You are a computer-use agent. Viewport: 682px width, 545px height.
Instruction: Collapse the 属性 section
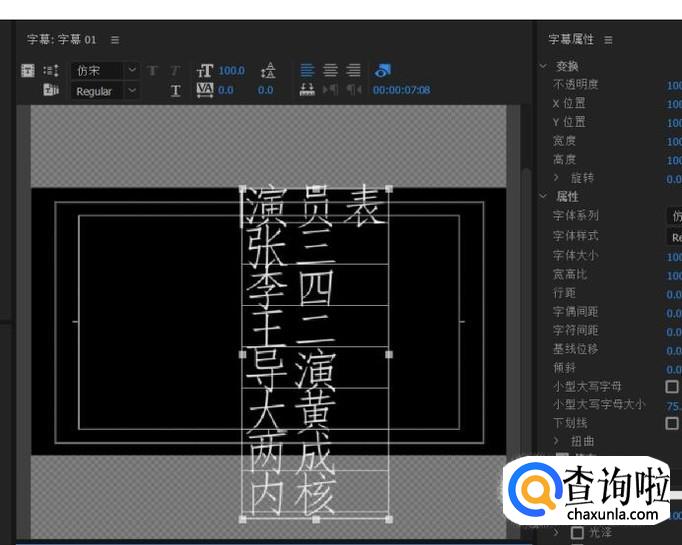click(543, 196)
